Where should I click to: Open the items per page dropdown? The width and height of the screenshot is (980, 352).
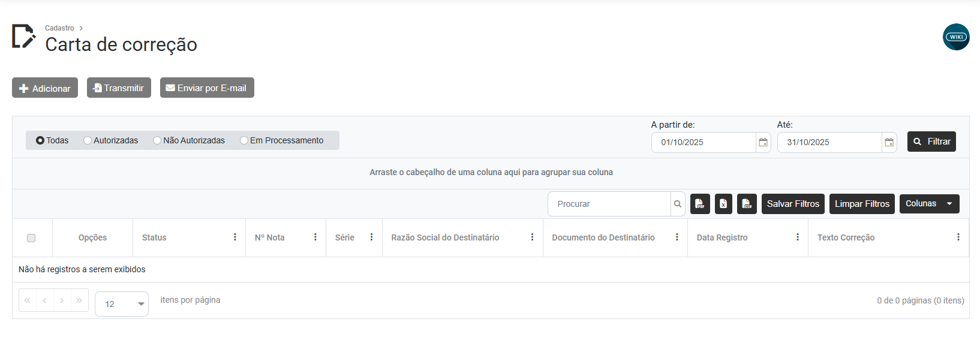click(x=122, y=304)
